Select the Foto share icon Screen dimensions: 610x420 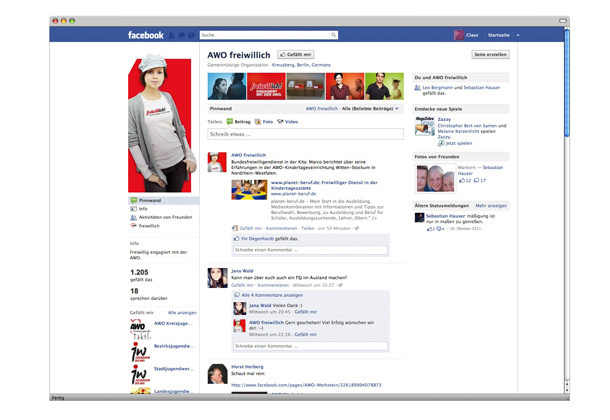[256, 121]
